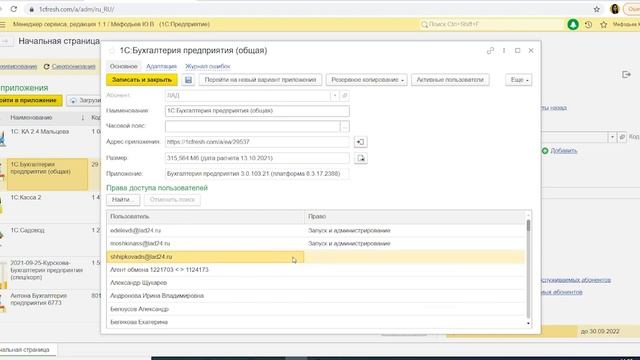Open the history clock icon
The image size is (640, 360).
[589, 24]
